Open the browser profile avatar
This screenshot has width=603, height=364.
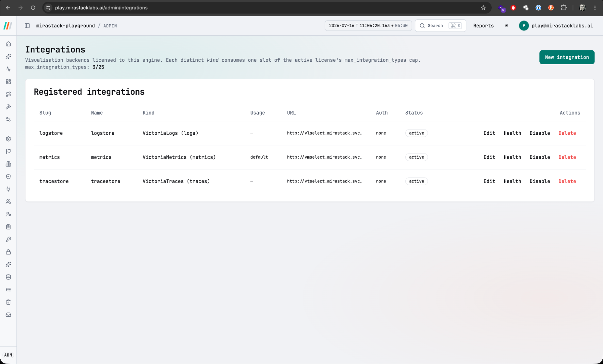582,8
